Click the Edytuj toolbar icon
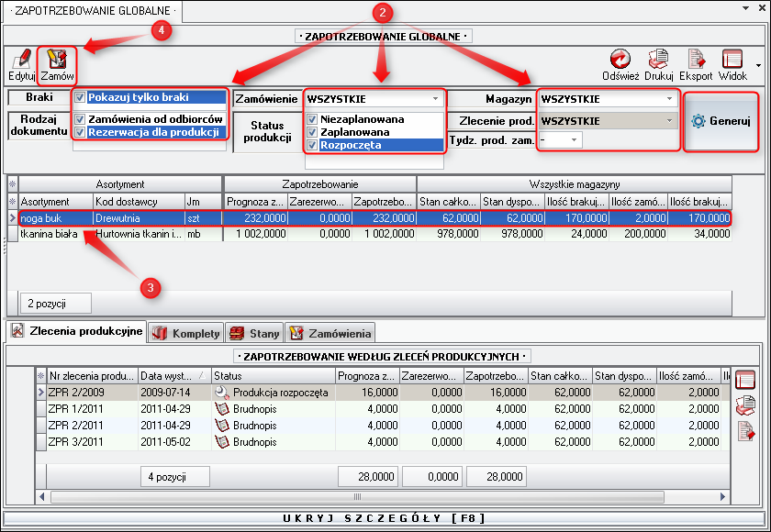The width and height of the screenshot is (771, 532). click(20, 61)
